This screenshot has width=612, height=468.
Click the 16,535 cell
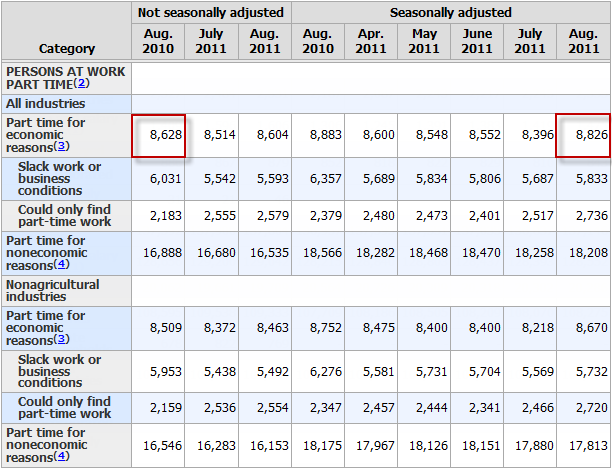[265, 253]
